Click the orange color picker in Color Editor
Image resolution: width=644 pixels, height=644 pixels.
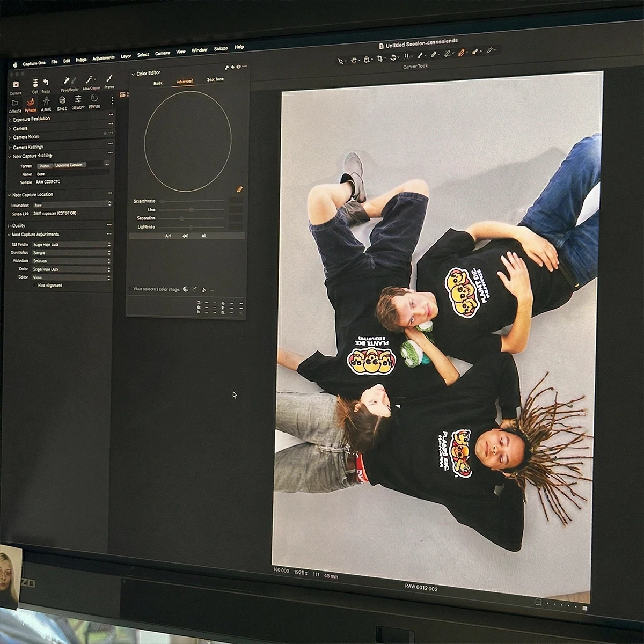(x=239, y=189)
